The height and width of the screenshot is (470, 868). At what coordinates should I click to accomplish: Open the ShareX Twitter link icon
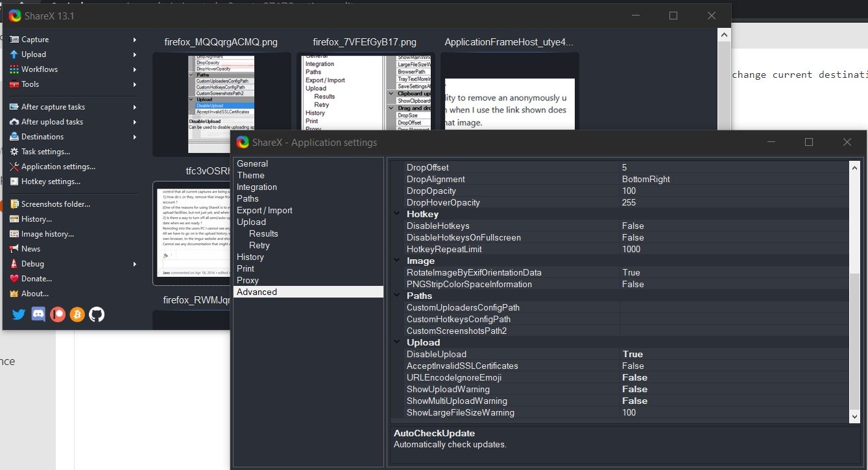19,315
